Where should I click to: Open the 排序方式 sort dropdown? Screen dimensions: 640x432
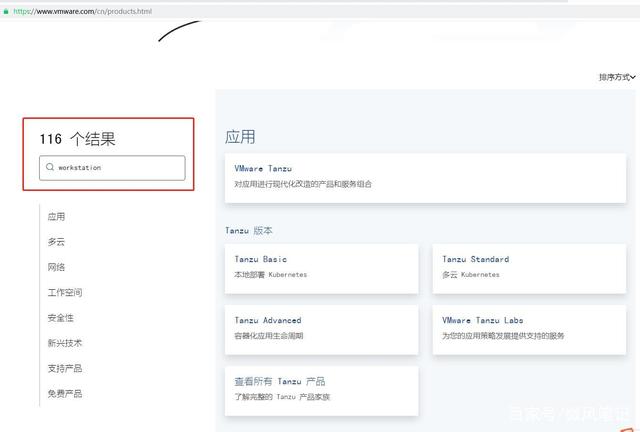click(617, 77)
